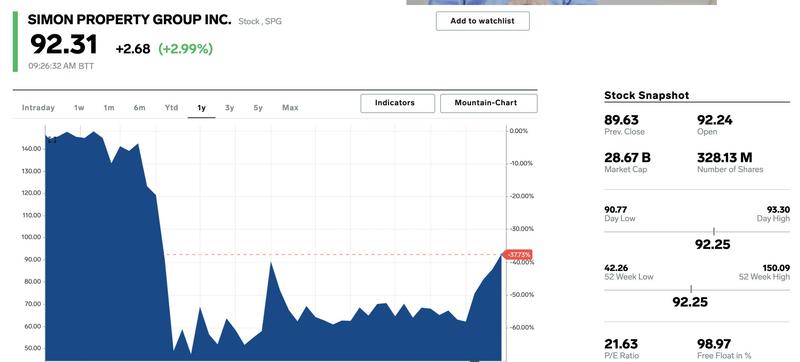
Task: Select the 1m time range
Action: tap(109, 108)
